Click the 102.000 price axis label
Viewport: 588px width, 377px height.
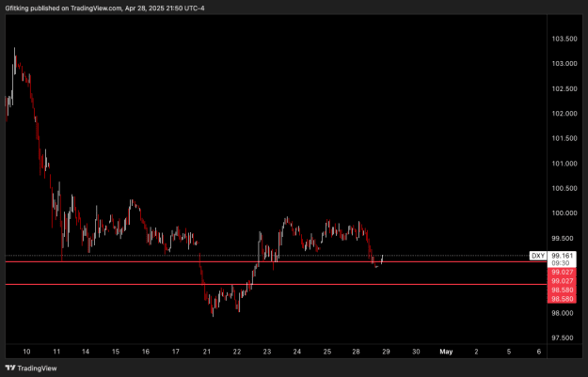click(x=564, y=114)
